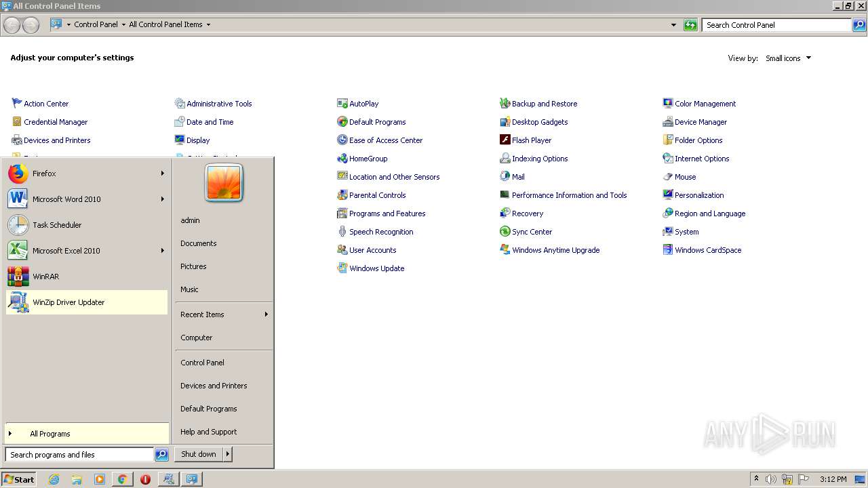This screenshot has width=868, height=488.
Task: Click the Firefox icon in Start menu
Action: coord(18,174)
